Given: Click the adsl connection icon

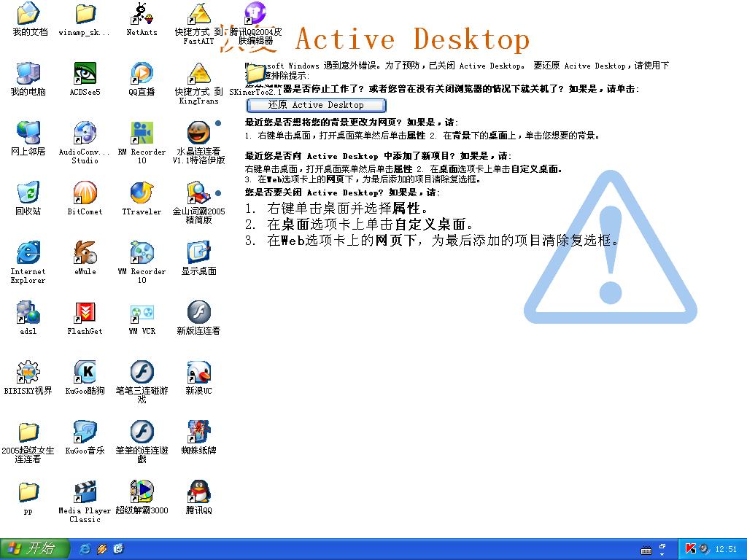Looking at the screenshot, I should coord(28,312).
